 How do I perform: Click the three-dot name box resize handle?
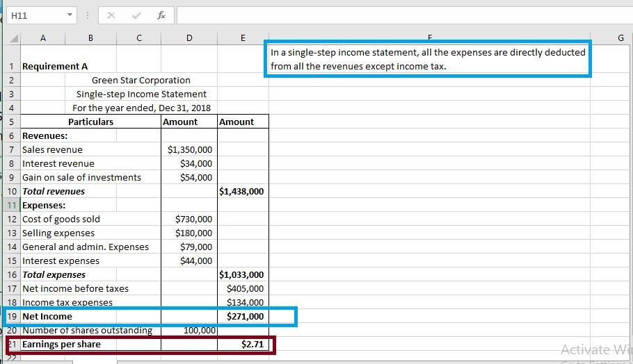pyautogui.click(x=88, y=15)
